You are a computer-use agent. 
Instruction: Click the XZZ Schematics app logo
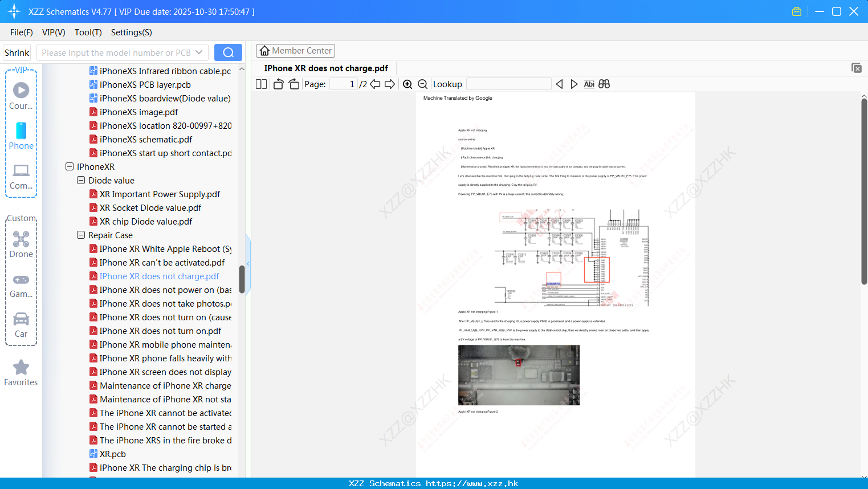point(14,11)
